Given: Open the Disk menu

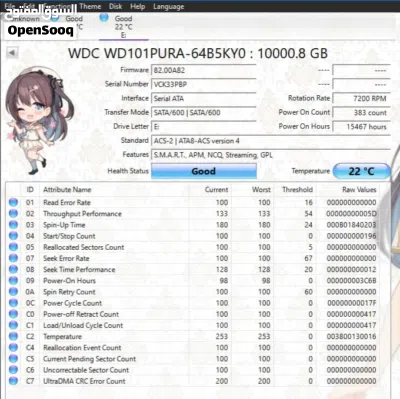Looking at the screenshot, I should [116, 6].
